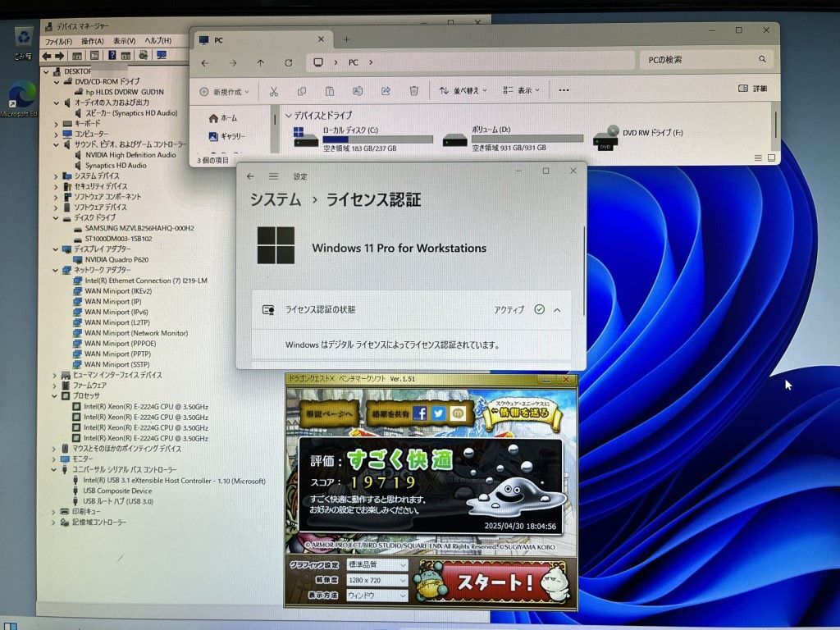
Task: Open the 表示方法 ウィンドウ dropdown
Action: [x=377, y=596]
